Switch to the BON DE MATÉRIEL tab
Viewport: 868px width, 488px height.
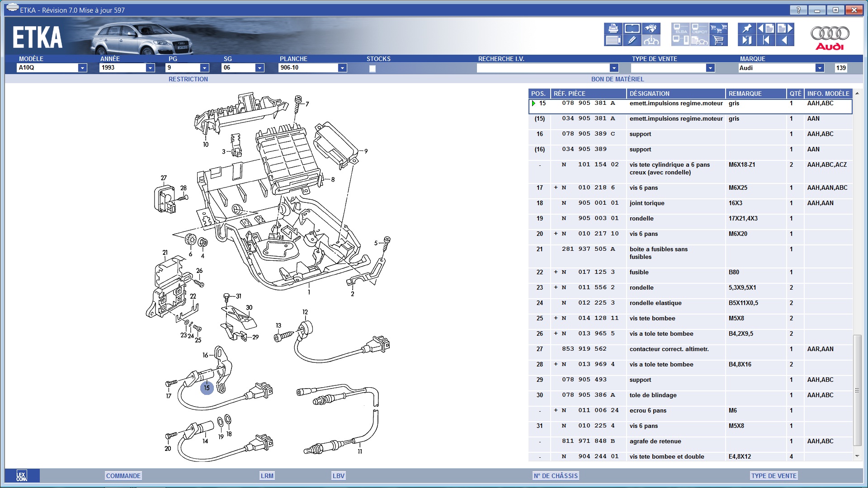tap(618, 79)
